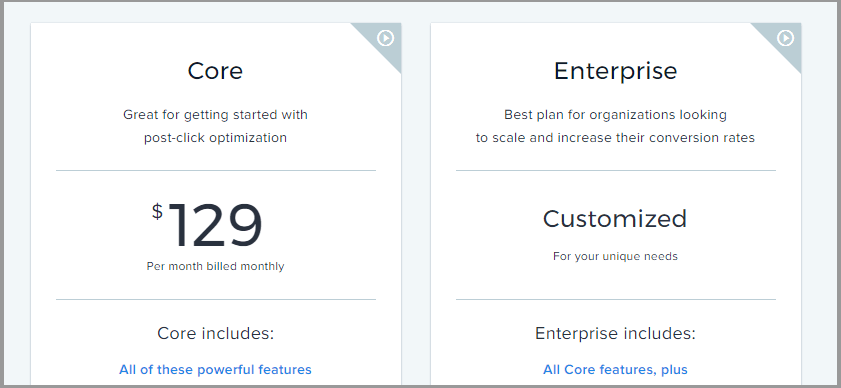Play the Core plan video icon
Viewport: 841px width, 388px height.
[x=385, y=38]
